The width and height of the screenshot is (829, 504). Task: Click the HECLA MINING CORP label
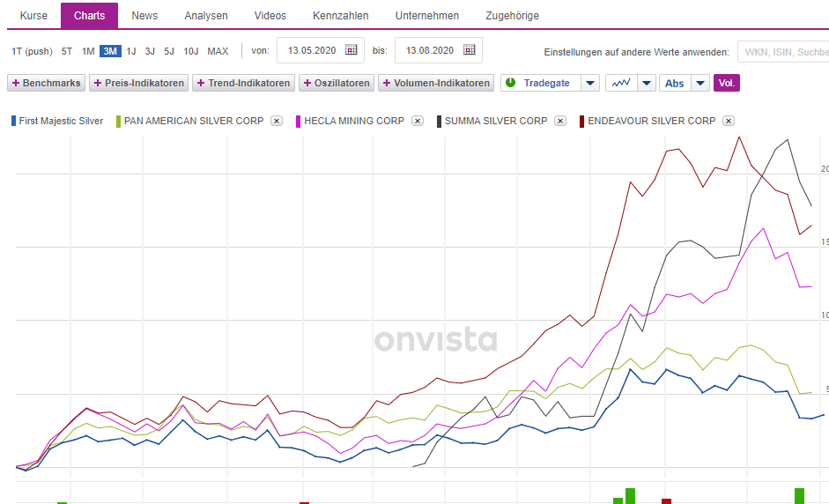click(x=354, y=121)
